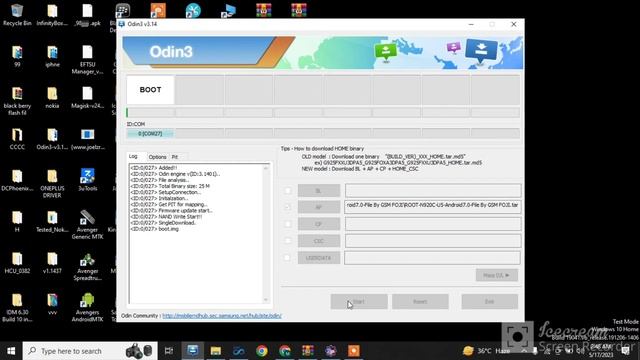Launch Avenger Generic MTK shortcut
The width and height of the screenshot is (640, 360).
pyautogui.click(x=87, y=225)
